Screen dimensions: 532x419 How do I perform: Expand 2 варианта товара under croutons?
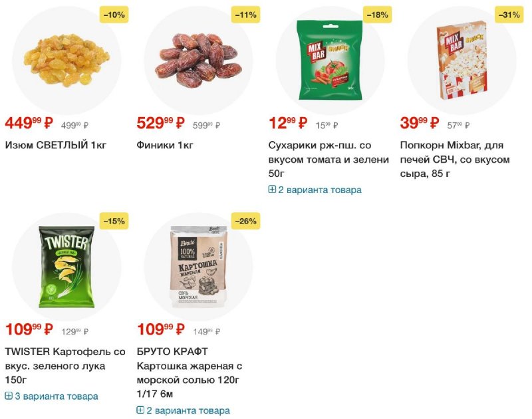click(x=315, y=190)
